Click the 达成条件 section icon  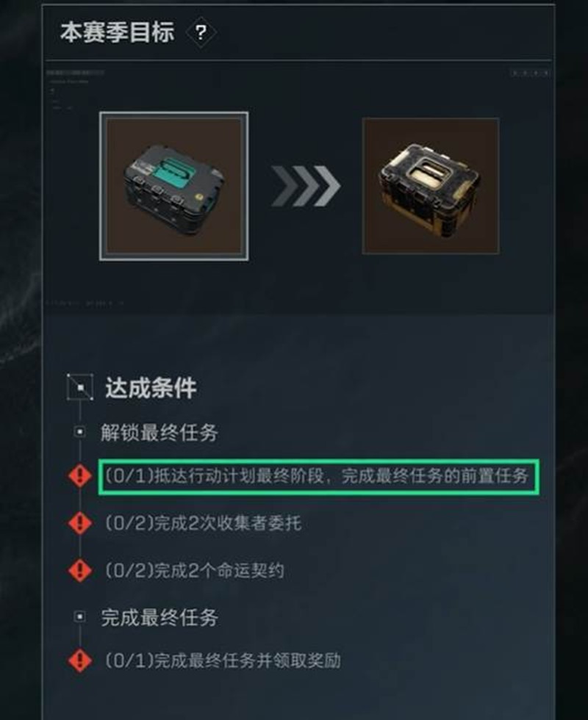pyautogui.click(x=80, y=387)
